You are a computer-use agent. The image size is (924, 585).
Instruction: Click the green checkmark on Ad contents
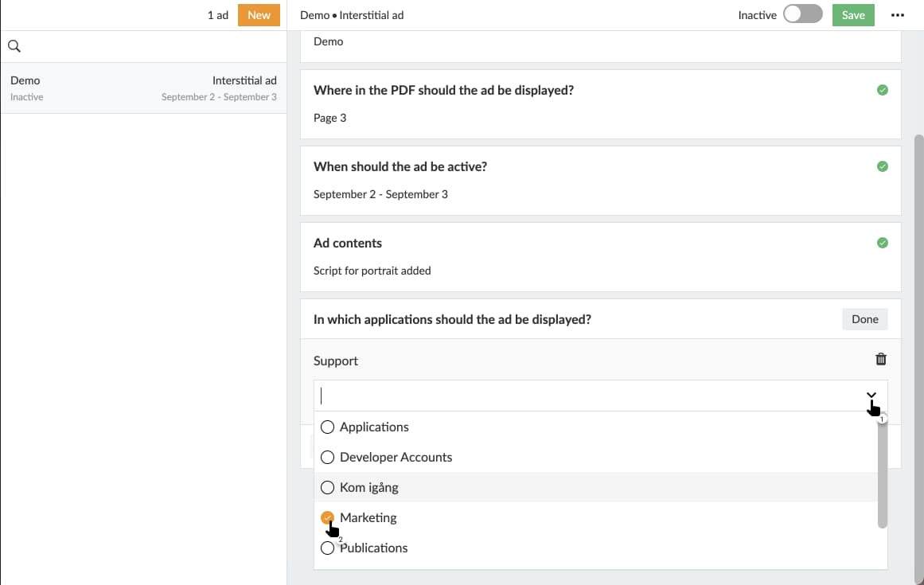point(882,243)
